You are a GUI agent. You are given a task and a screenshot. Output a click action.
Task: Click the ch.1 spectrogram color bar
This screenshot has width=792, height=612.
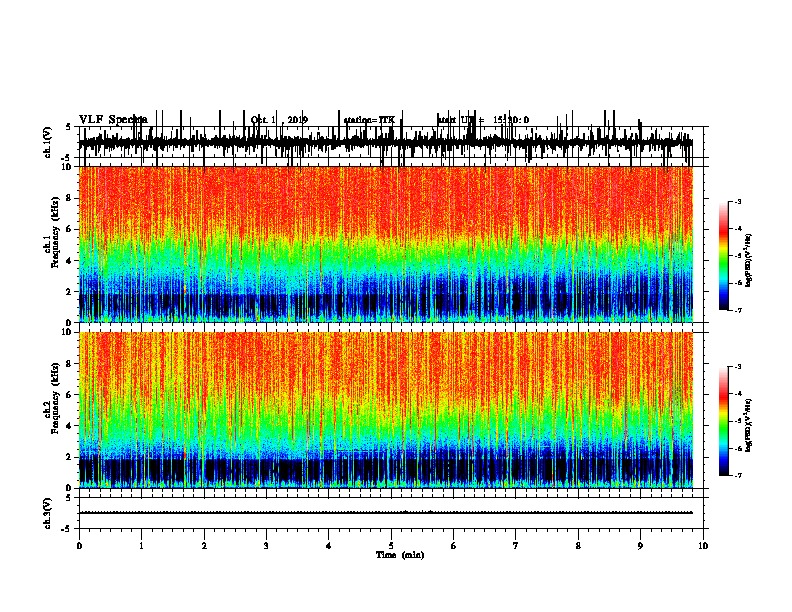point(724,256)
